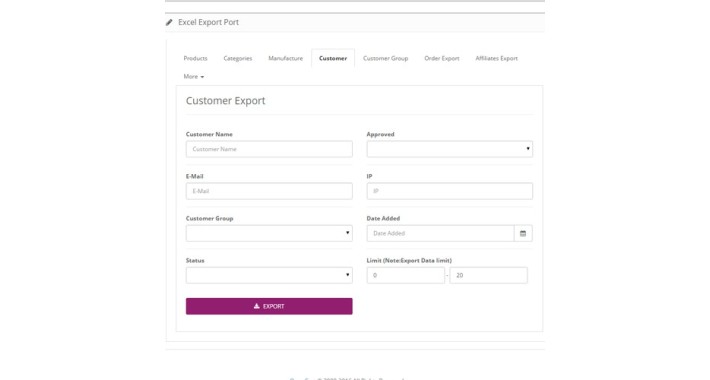The height and width of the screenshot is (380, 710).
Task: Click the Customer Export heading
Action: click(225, 101)
